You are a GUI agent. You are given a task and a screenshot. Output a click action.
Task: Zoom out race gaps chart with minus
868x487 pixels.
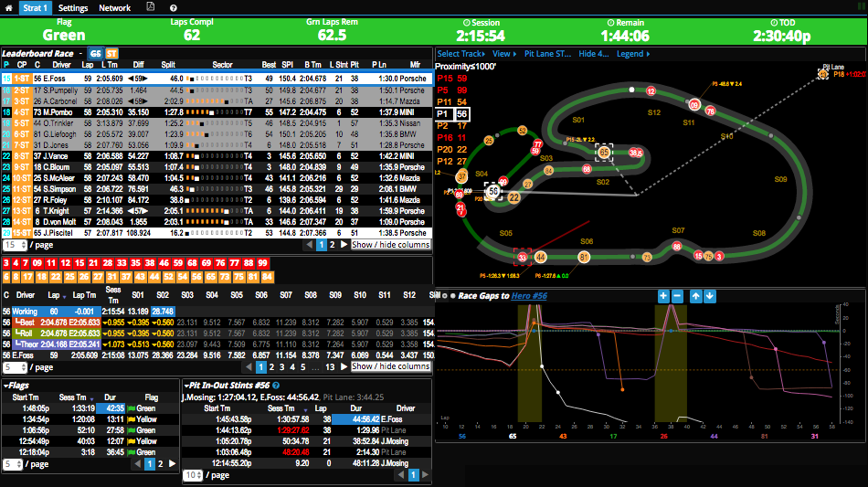click(x=677, y=296)
